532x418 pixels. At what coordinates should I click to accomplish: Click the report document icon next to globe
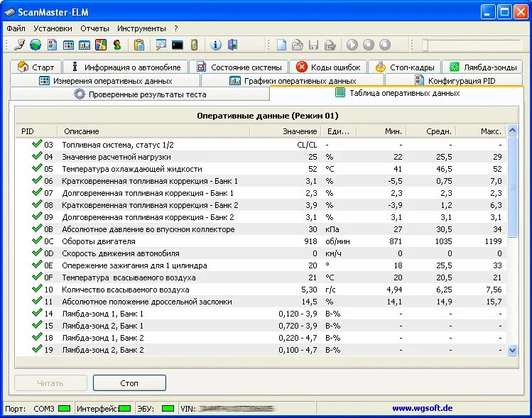pos(52,45)
